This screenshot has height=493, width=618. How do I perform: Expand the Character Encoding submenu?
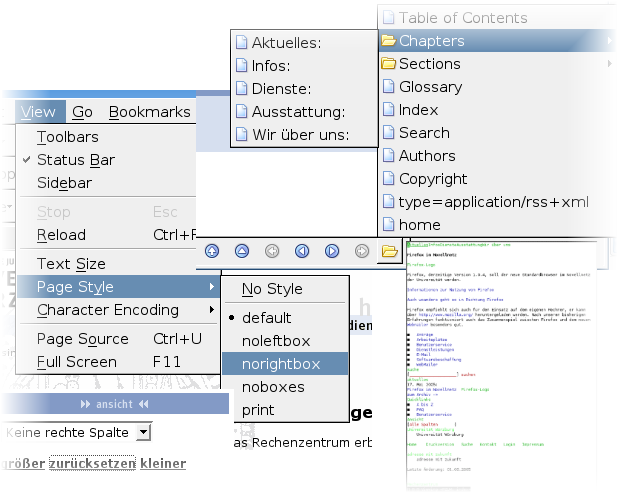point(108,310)
